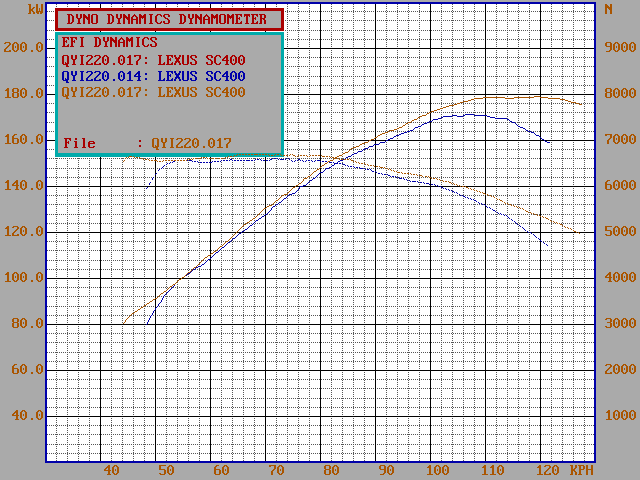The image size is (640, 480).
Task: Click the 50 speed axis label
Action: pos(166,470)
